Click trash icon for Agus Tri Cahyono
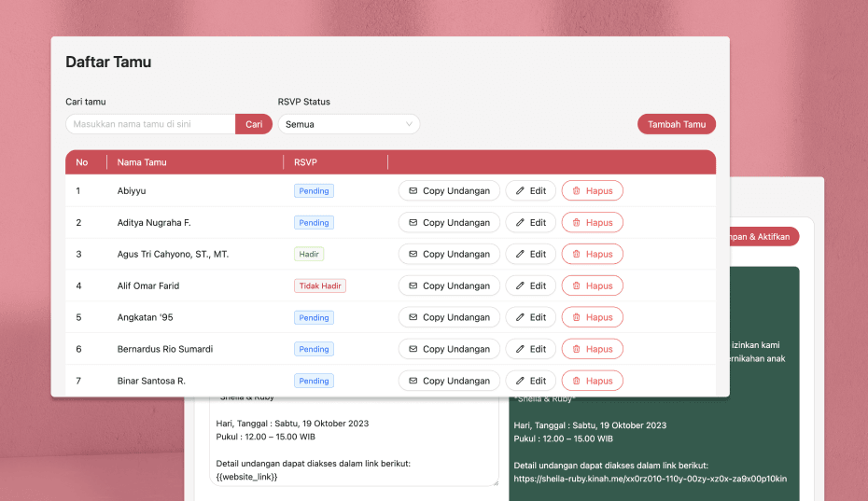Screen dimensions: 868x501 tap(576, 255)
